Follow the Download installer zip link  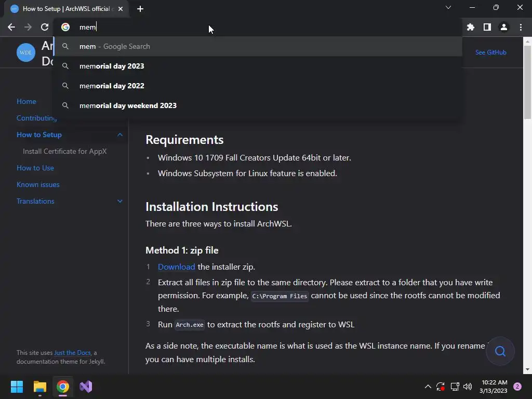point(177,267)
